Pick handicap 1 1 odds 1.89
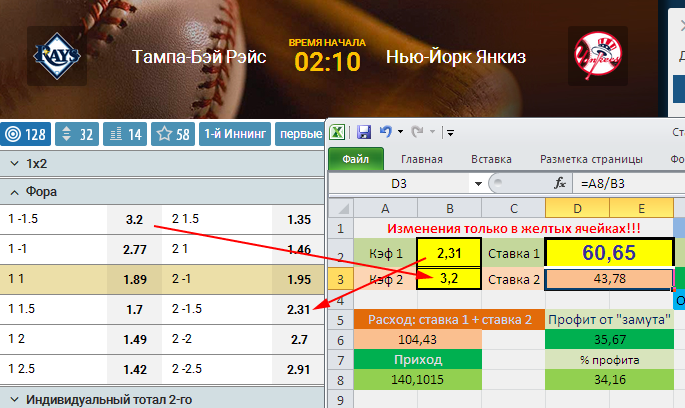The image size is (685, 408). [134, 279]
